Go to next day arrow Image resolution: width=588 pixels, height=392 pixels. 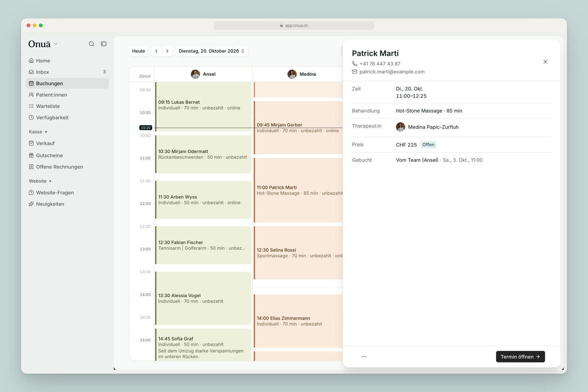(167, 51)
